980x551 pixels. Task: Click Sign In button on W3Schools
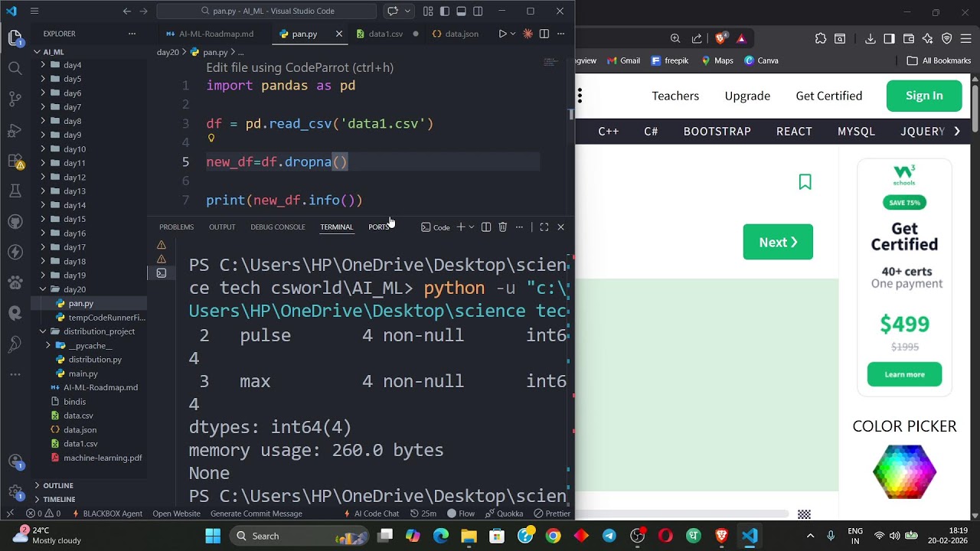tap(924, 96)
